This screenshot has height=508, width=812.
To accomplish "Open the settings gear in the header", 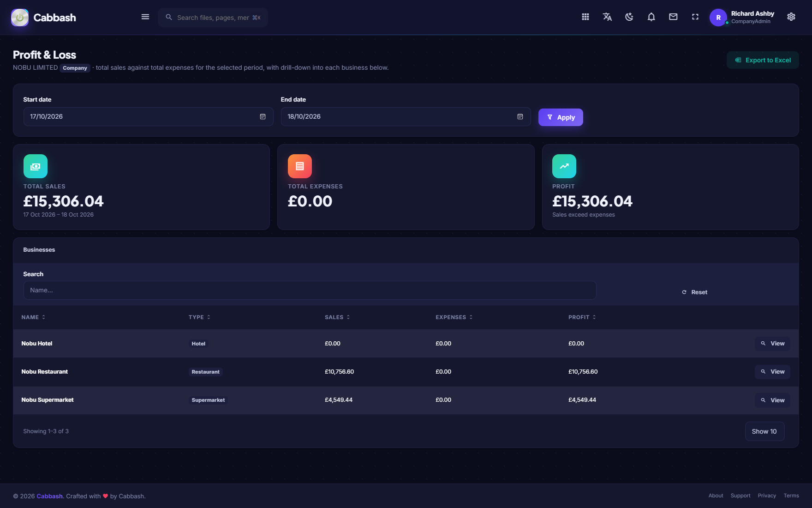I will pyautogui.click(x=791, y=17).
